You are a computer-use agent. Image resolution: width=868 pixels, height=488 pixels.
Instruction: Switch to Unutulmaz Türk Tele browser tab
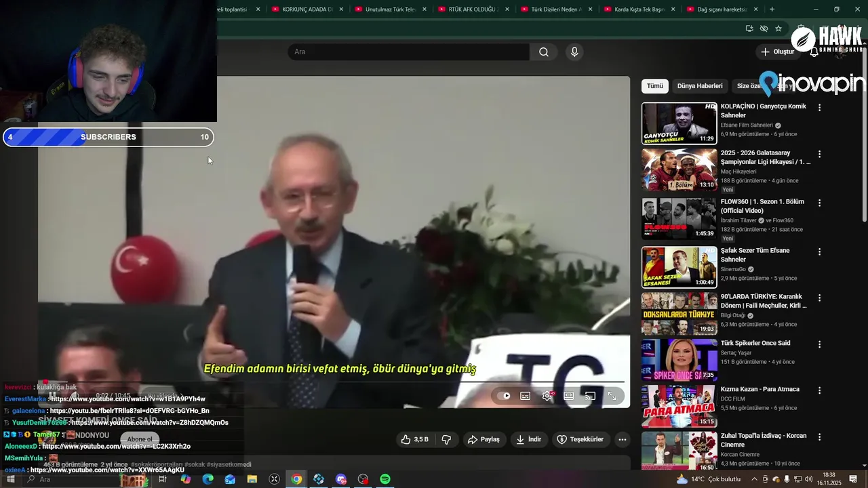pyautogui.click(x=391, y=9)
